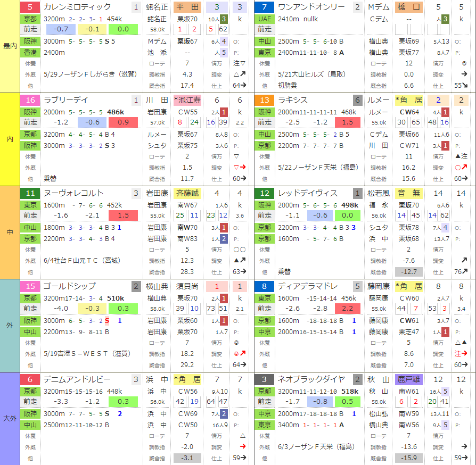Viewport: 476px width, 465px height.
Task: Select the 大外 post position tab
Action: [x=10, y=419]
